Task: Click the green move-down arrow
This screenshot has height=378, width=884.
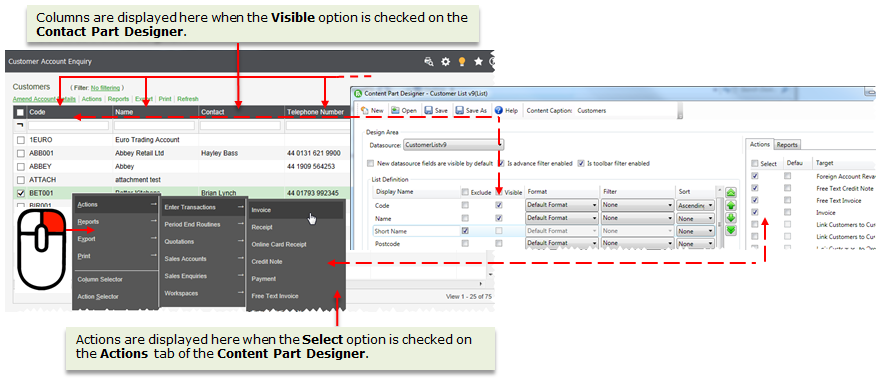Action: (731, 217)
